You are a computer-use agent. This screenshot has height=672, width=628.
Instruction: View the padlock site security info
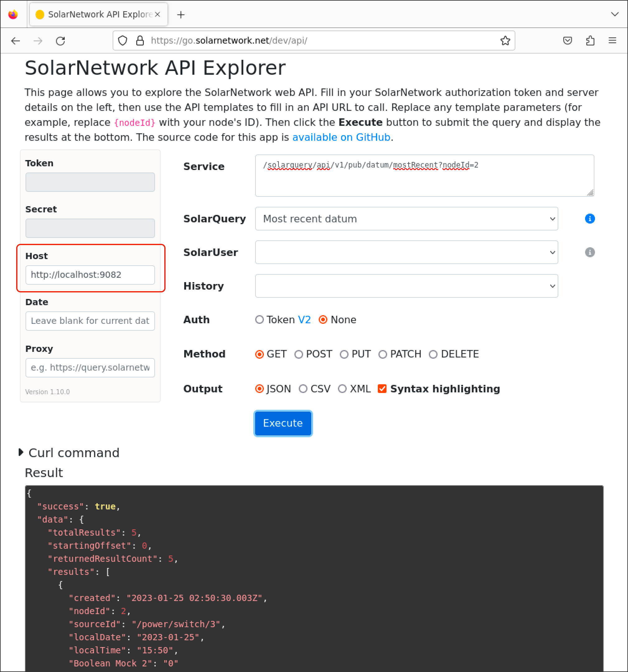point(139,40)
